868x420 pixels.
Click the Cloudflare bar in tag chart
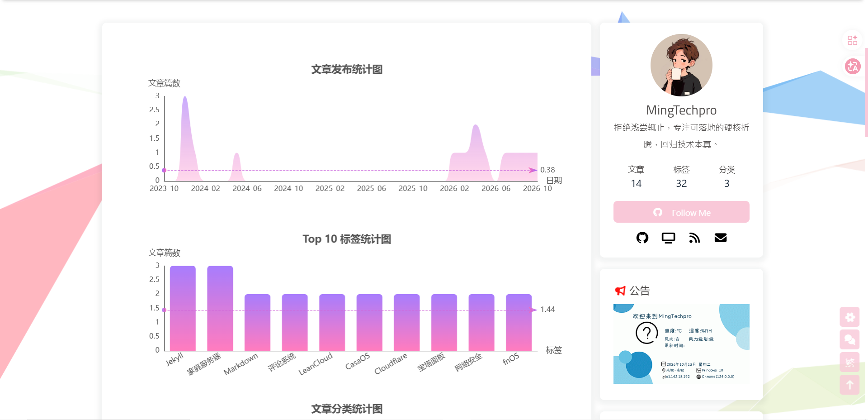(x=407, y=322)
